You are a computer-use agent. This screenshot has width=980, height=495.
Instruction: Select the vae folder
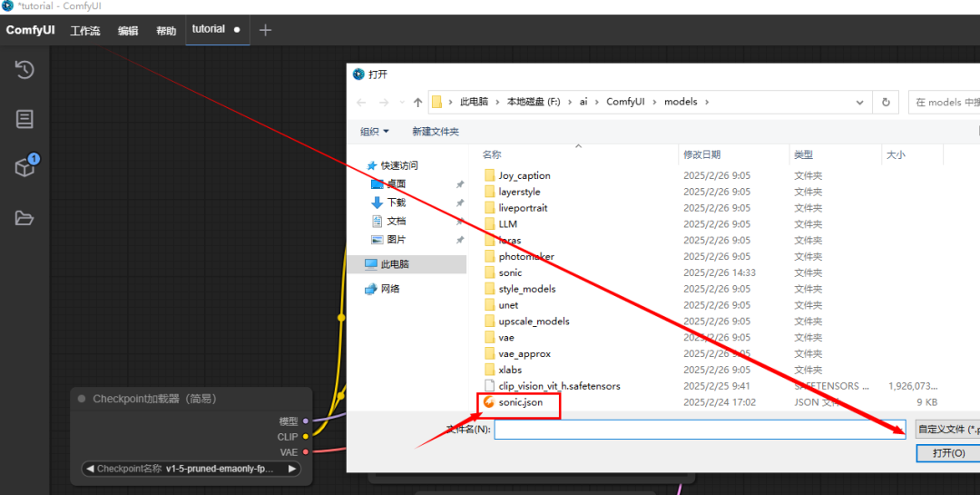pyautogui.click(x=506, y=338)
